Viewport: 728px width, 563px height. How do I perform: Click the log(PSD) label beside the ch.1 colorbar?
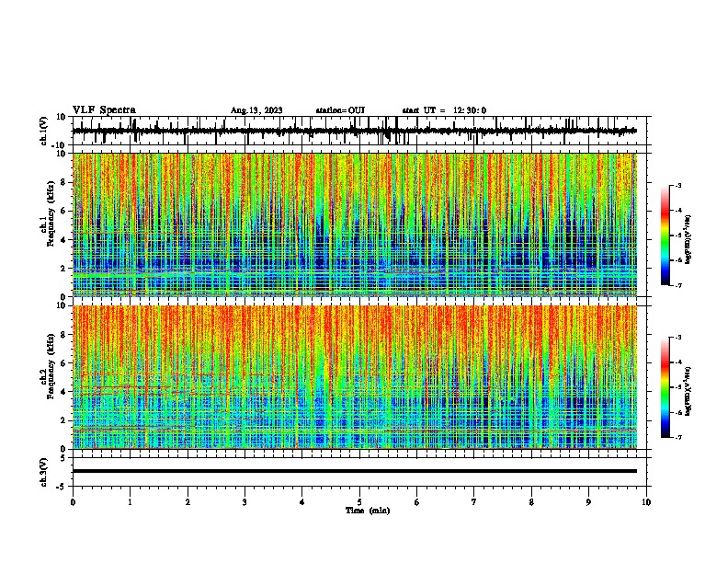pos(688,240)
